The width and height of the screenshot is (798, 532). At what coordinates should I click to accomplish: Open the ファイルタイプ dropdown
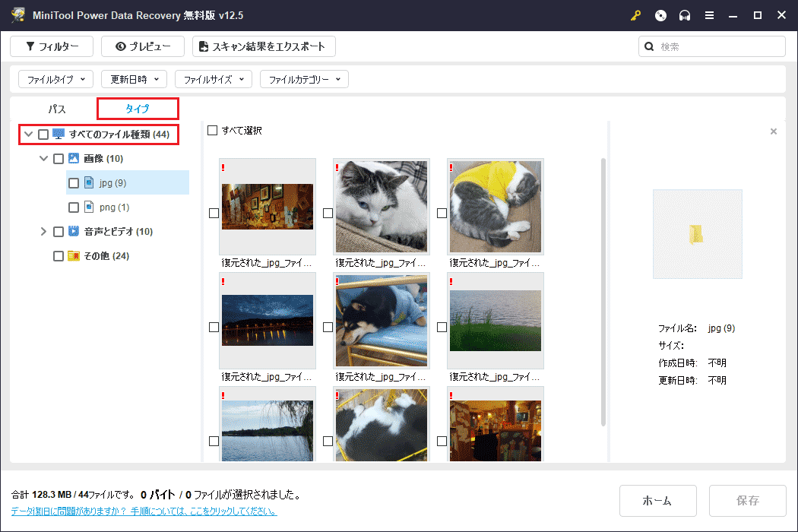tap(55, 79)
